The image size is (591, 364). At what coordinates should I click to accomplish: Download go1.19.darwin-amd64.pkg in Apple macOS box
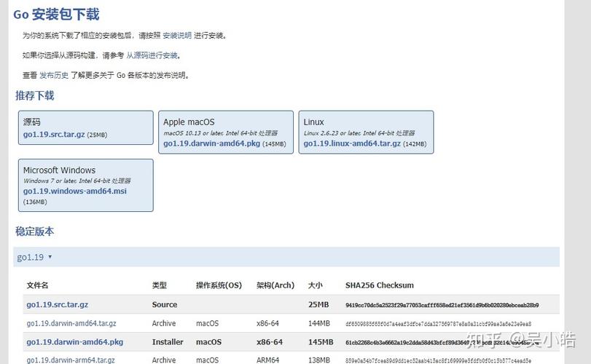click(x=211, y=143)
